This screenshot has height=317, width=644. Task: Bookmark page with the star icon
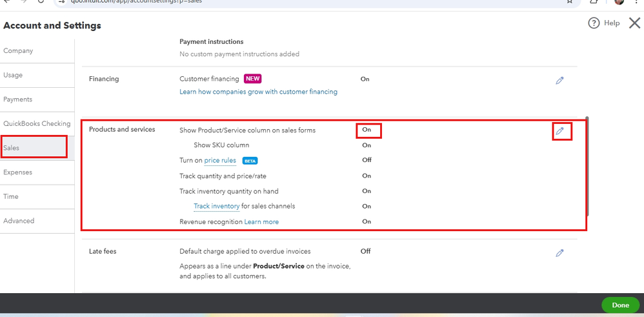[x=570, y=2]
